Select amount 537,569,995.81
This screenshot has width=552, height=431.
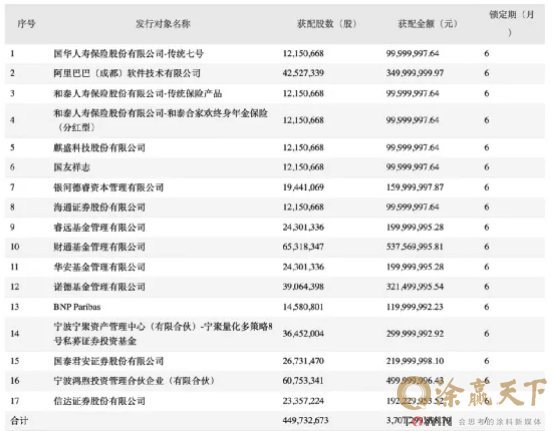point(415,247)
